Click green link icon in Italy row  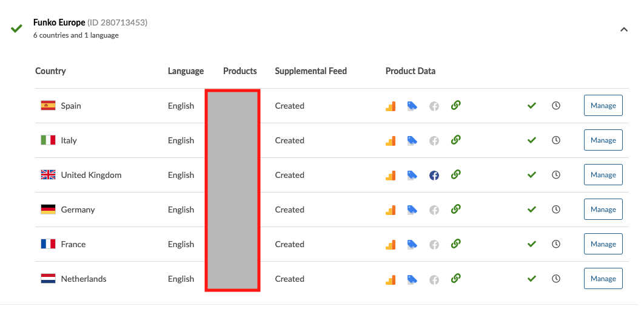pyautogui.click(x=456, y=140)
